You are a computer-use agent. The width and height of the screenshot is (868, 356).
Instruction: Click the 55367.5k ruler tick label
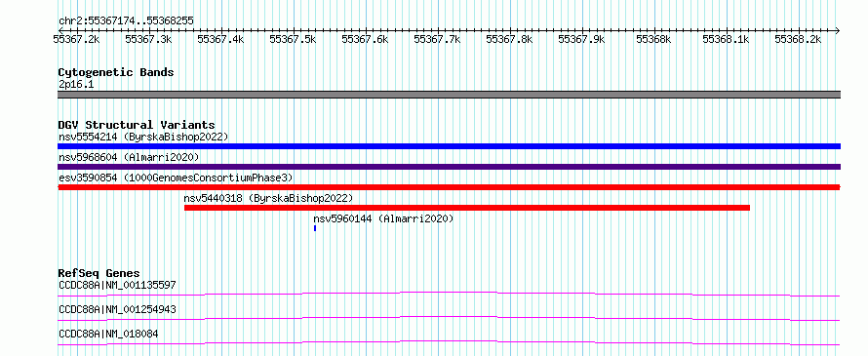pyautogui.click(x=293, y=39)
